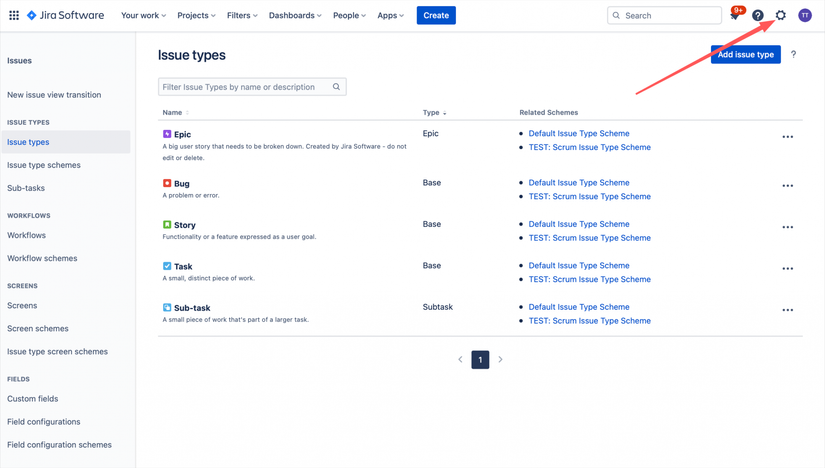825x468 pixels.
Task: Open the app switcher grid icon
Action: [14, 16]
